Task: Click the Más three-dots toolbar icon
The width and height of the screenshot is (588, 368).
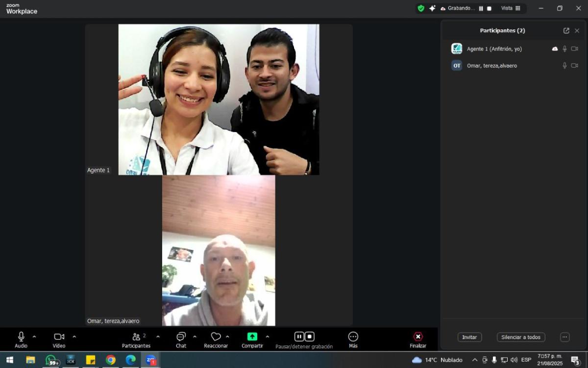Action: (x=353, y=337)
